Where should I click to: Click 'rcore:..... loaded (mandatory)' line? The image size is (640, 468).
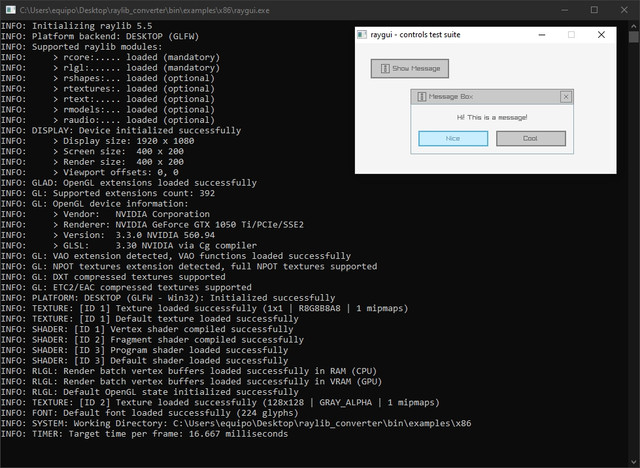(110, 57)
